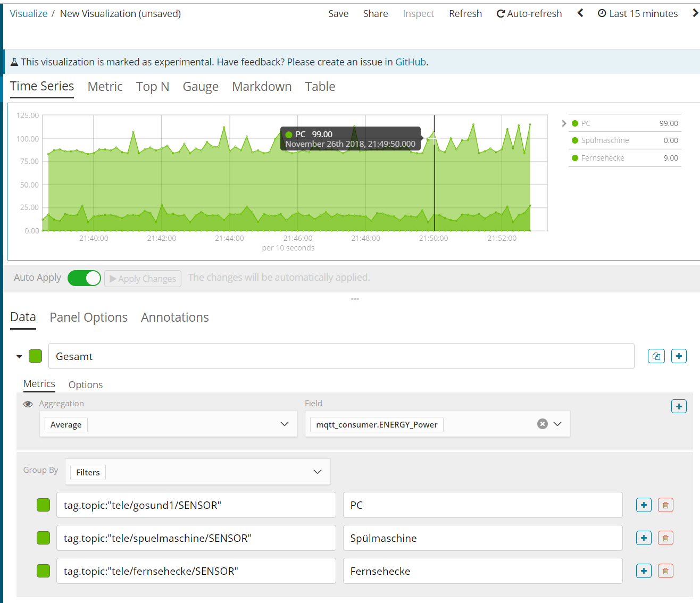Edit the PC filter label field
Screen dimensions: 700x603
coord(483,505)
